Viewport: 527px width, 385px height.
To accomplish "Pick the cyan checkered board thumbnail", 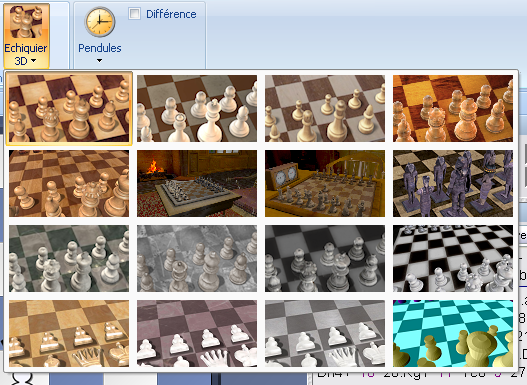I will 453,334.
